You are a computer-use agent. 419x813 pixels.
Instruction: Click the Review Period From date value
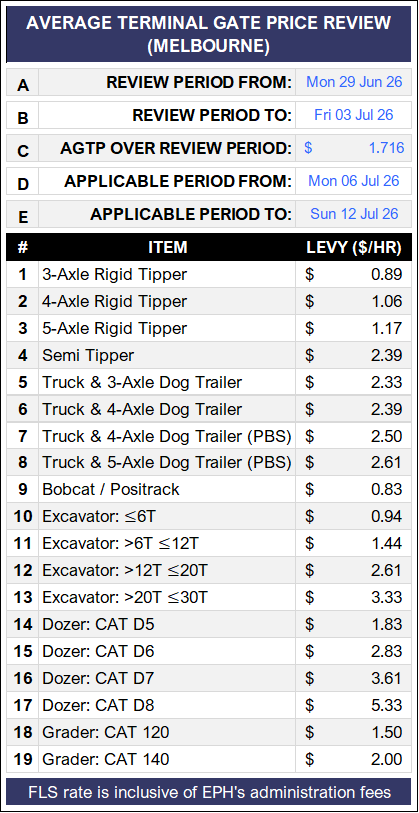pyautogui.click(x=354, y=82)
